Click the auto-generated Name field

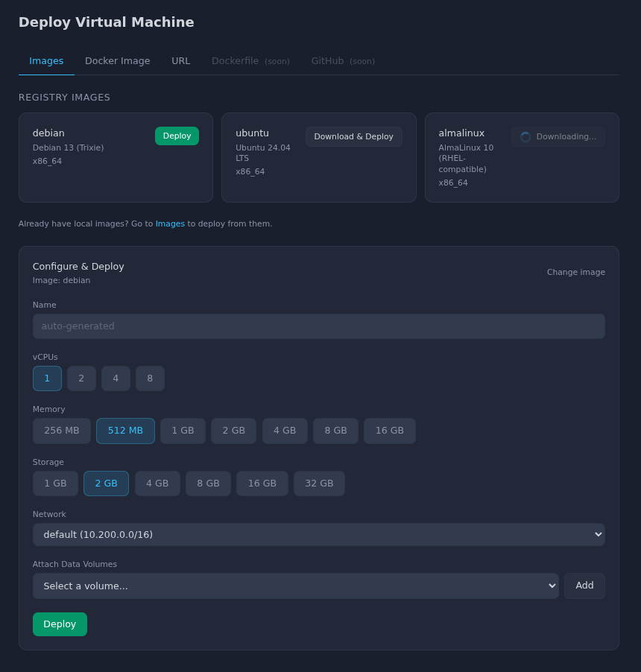(x=319, y=326)
